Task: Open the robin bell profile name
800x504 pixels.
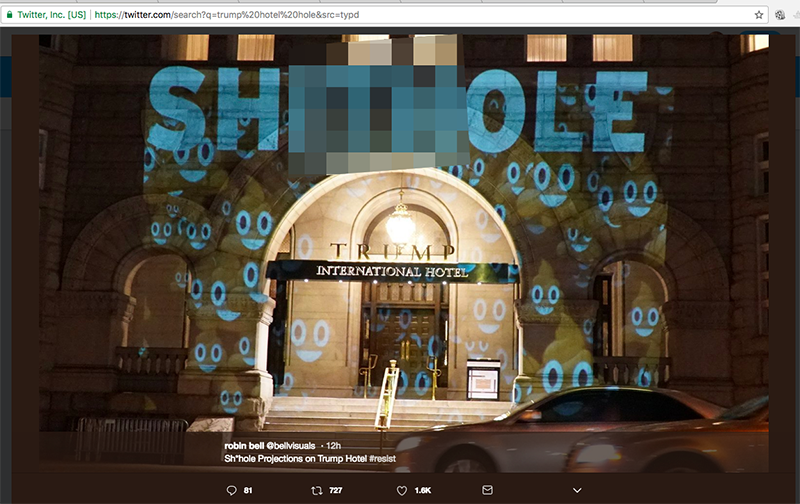Action: click(x=244, y=445)
